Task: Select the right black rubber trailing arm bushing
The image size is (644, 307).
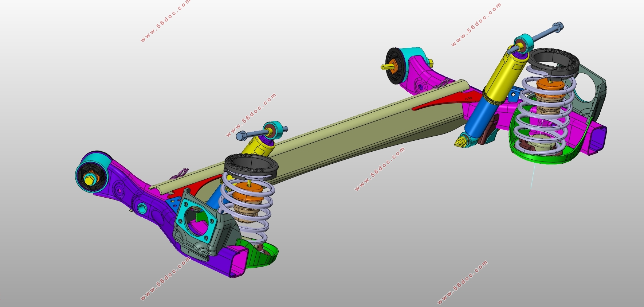Action: pos(395,65)
